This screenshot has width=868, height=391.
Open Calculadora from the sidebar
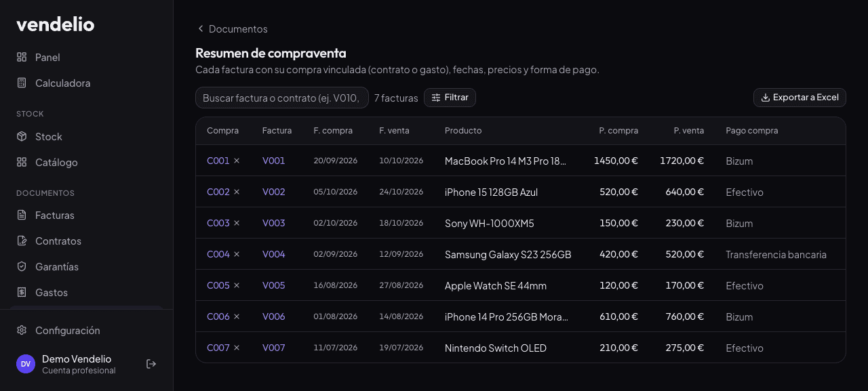click(87, 83)
